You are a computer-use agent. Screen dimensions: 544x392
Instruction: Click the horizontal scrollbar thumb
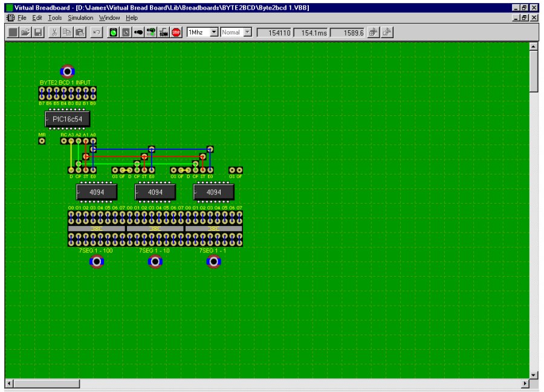[47, 384]
